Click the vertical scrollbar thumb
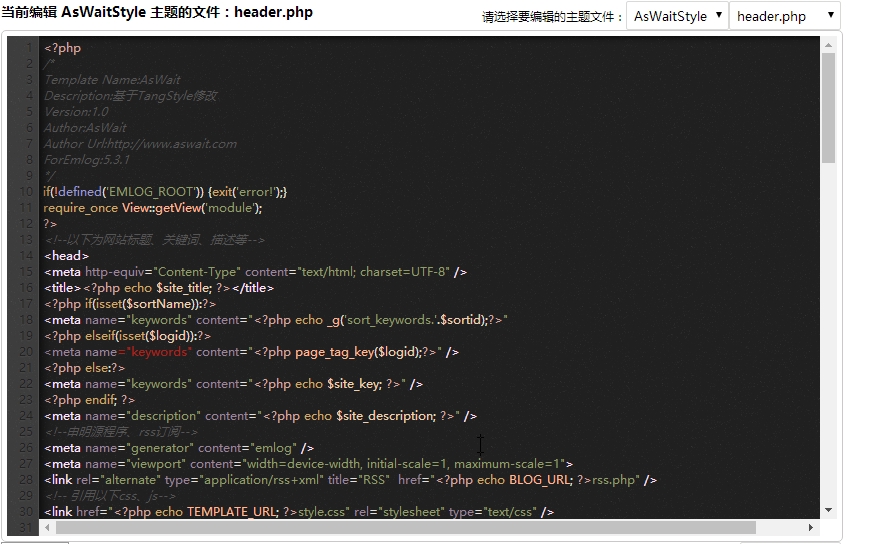Viewport: 880px width, 544px height. tap(828, 108)
